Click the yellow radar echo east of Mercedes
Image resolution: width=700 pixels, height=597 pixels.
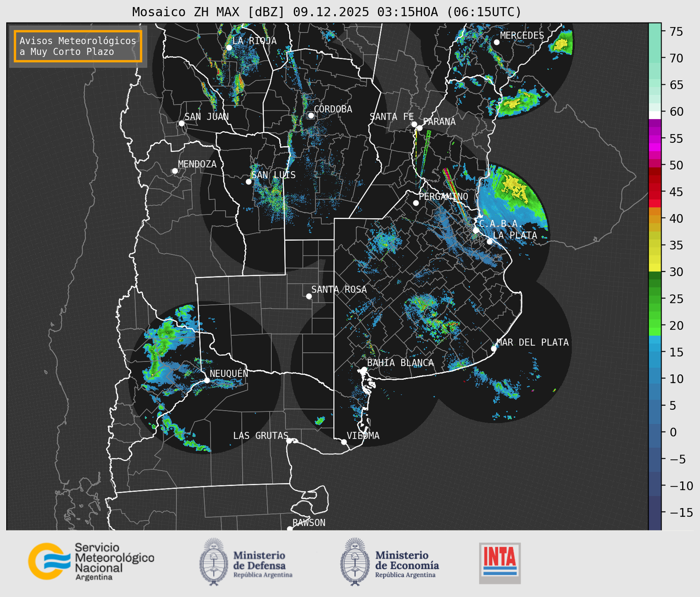pos(561,44)
